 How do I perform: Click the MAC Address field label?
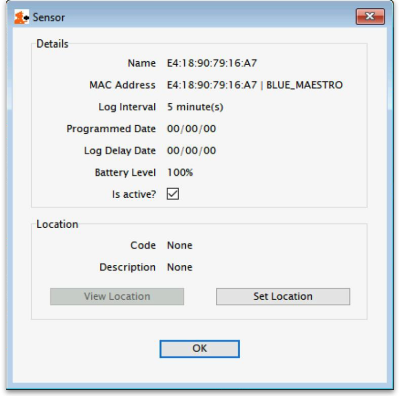(x=122, y=85)
